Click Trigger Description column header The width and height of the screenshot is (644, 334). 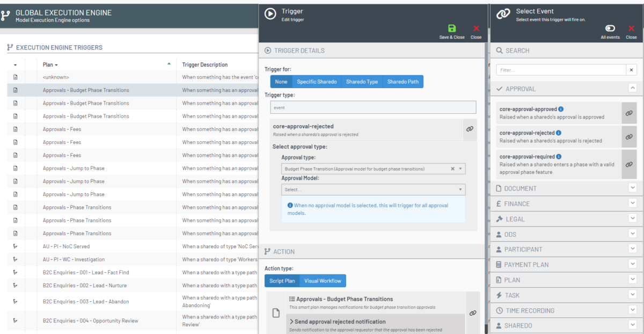click(x=205, y=64)
